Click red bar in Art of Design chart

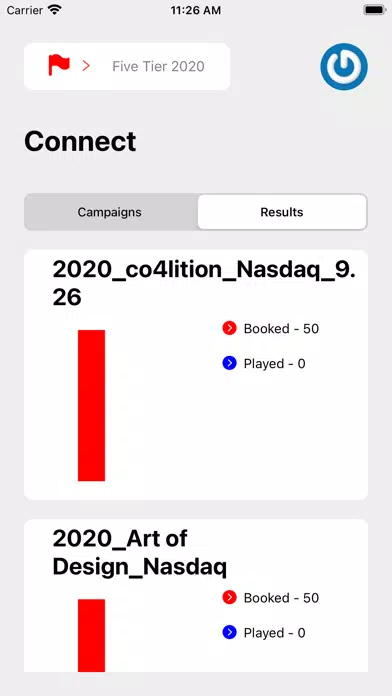click(91, 635)
